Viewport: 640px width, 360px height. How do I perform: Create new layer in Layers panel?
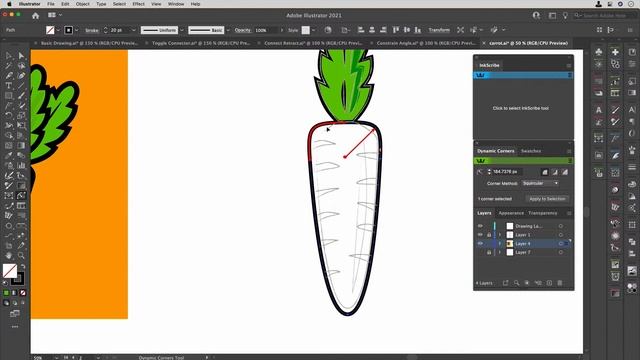tap(549, 283)
